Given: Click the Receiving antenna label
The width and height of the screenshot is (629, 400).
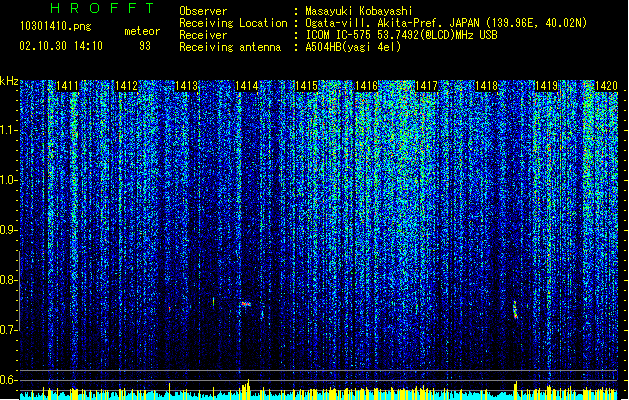Looking at the screenshot, I should tap(230, 47).
